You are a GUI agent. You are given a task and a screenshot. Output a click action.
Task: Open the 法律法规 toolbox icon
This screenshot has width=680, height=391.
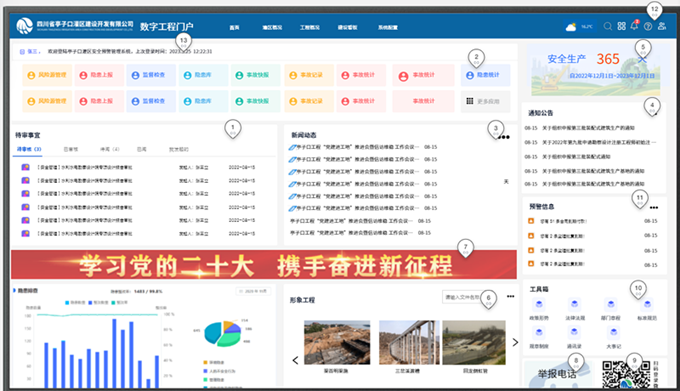pyautogui.click(x=575, y=309)
